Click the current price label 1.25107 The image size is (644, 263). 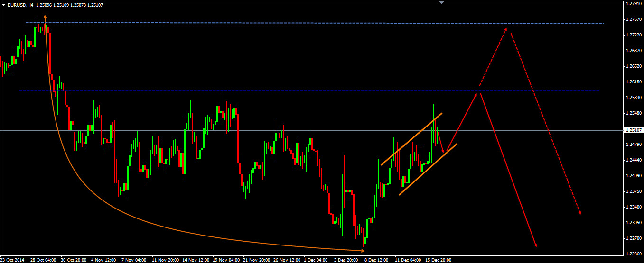634,130
